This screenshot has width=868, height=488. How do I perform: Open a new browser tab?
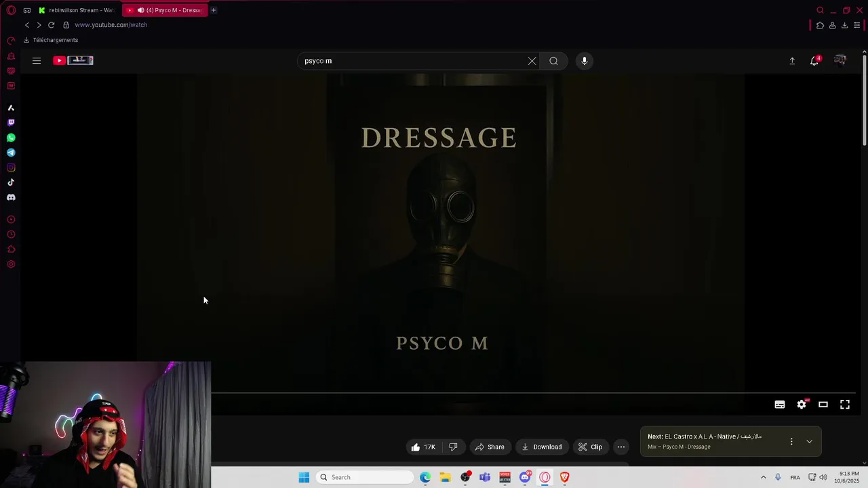click(x=214, y=10)
